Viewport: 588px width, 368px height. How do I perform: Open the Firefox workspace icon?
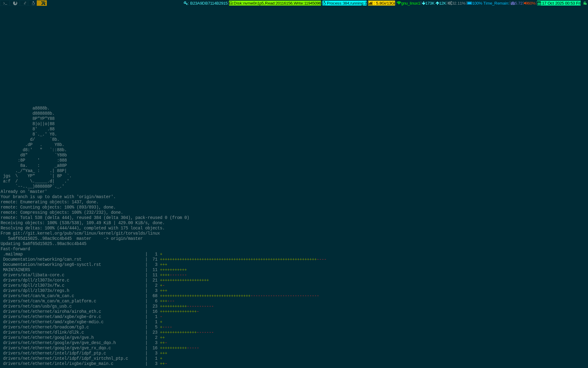pyautogui.click(x=15, y=3)
